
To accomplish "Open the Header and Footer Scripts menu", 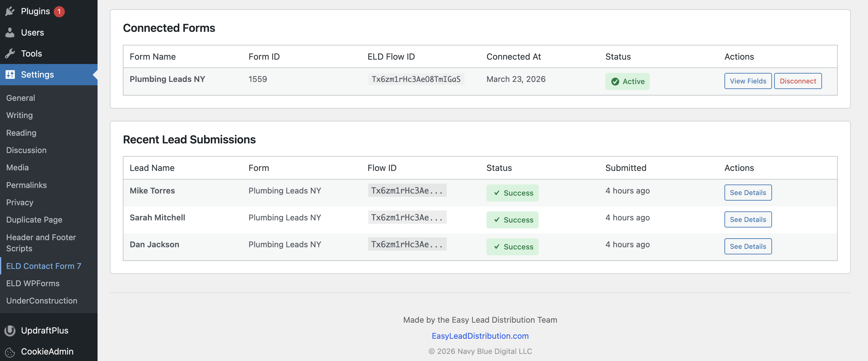I will (41, 243).
